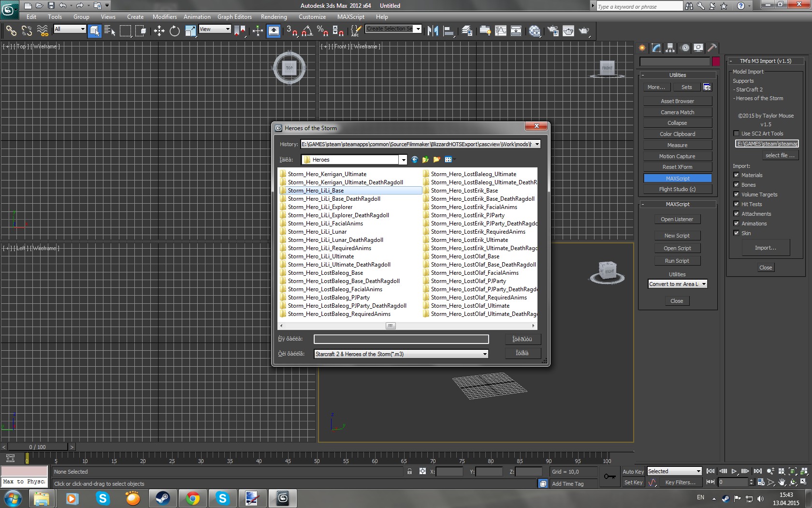Disable the Animations import checkbox

coord(736,224)
